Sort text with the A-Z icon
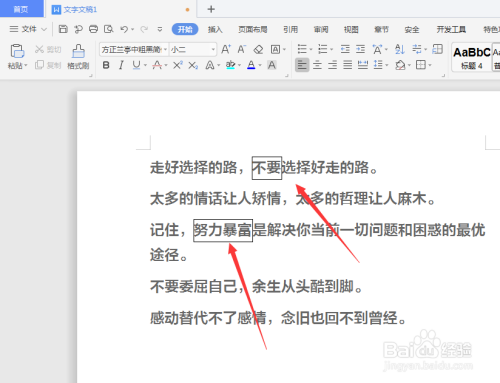The height and width of the screenshot is (383, 500). [400, 49]
